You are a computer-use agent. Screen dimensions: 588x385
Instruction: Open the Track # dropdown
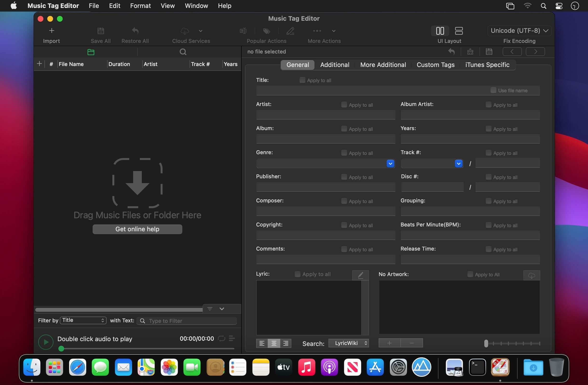458,163
